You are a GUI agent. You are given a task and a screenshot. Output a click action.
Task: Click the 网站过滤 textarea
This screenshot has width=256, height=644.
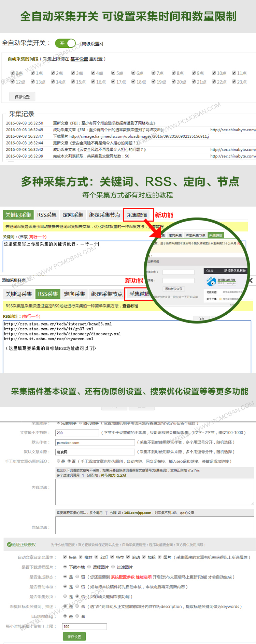pyautogui.click(x=155, y=525)
